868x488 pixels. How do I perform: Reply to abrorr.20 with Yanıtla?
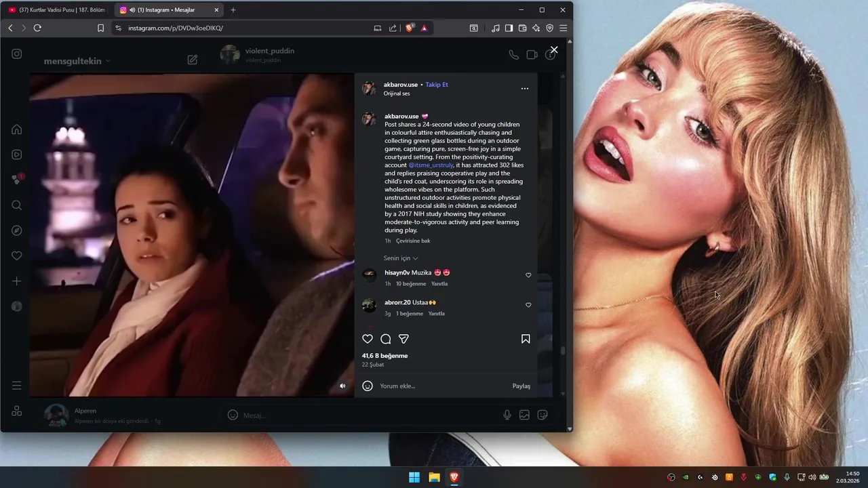[437, 314]
